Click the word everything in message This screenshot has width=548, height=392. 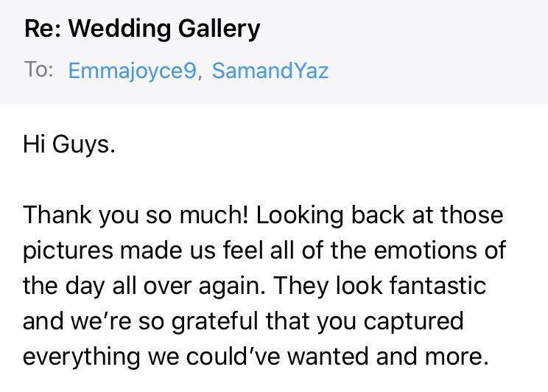(x=82, y=357)
